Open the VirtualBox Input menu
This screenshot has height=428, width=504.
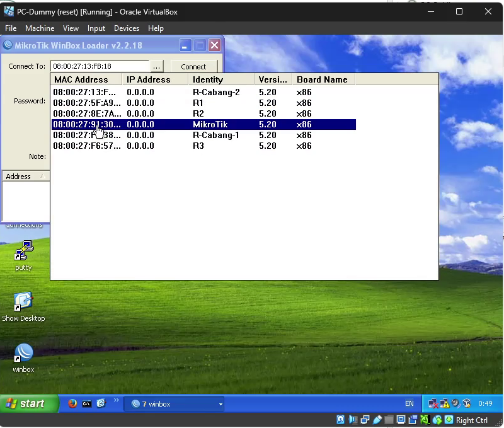(96, 28)
